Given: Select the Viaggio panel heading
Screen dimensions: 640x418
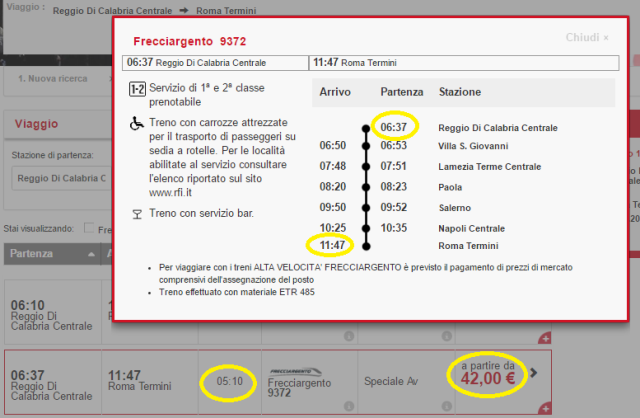Looking at the screenshot, I should (x=36, y=124).
